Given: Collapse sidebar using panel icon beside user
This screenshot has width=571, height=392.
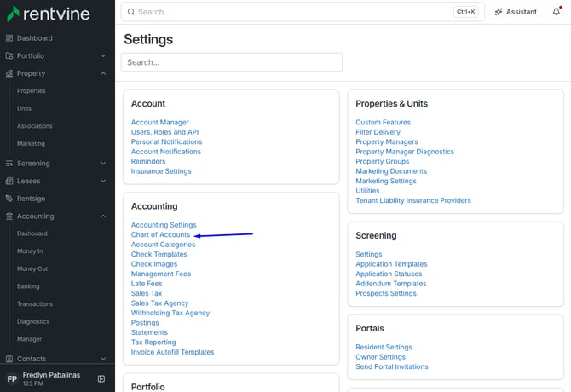Looking at the screenshot, I should tap(101, 379).
